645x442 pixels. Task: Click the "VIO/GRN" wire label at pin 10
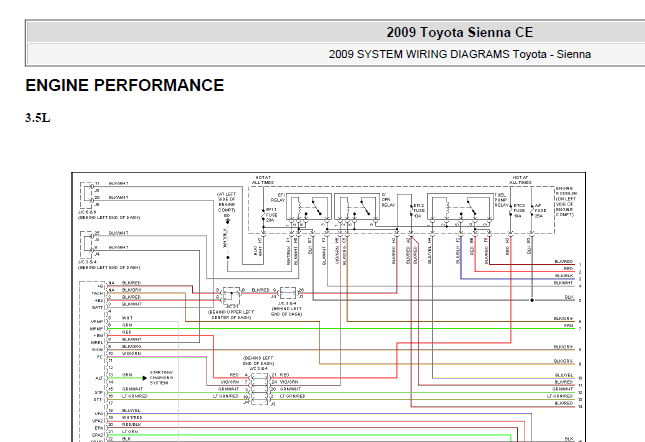click(x=132, y=353)
